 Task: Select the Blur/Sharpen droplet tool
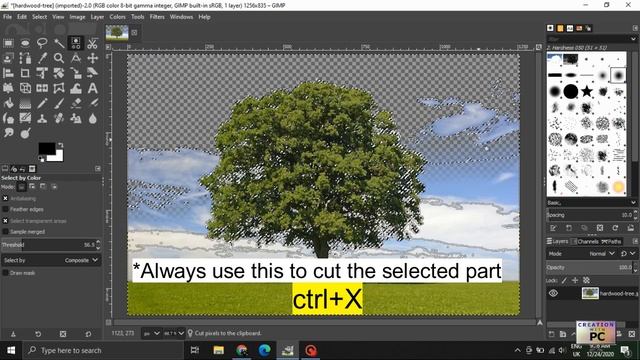(x=93, y=118)
